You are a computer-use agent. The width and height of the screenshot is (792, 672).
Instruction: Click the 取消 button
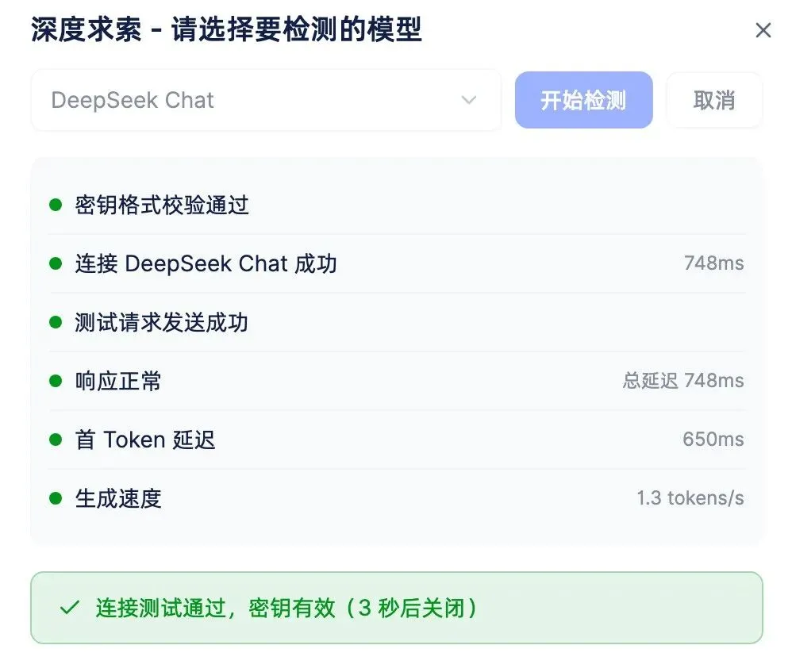[713, 100]
